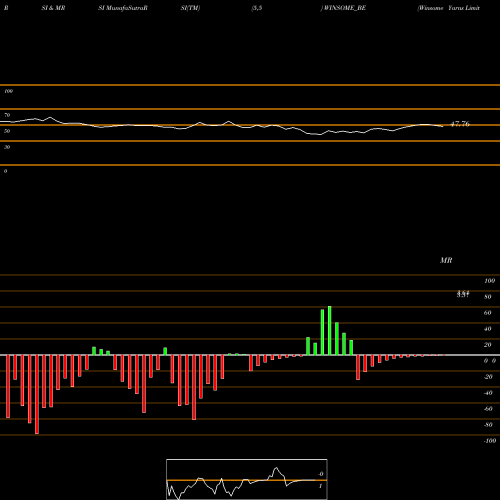The width and height of the screenshot is (500, 500).
Task: Click the Winsome Yarns Limited title text
Action: coord(449,8)
